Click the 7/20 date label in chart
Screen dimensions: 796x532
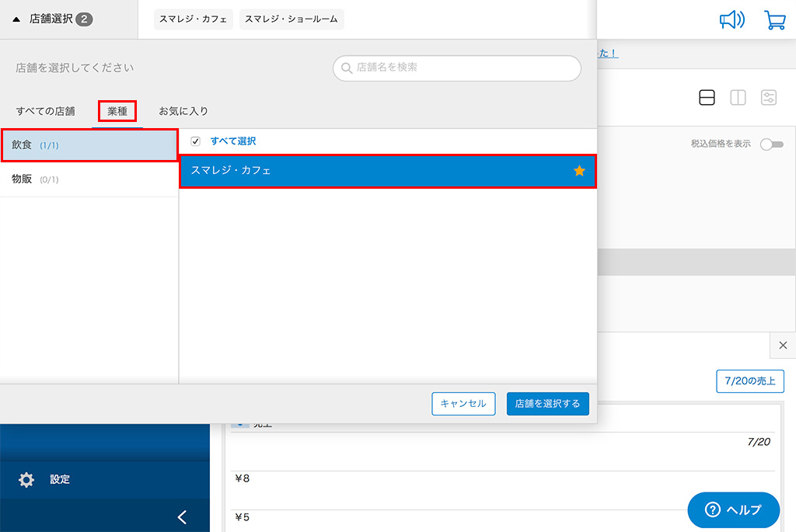(759, 442)
